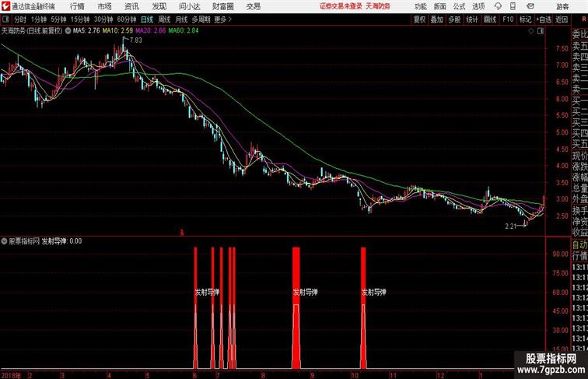Screen dimensions: 588x379
Task: Select the 日线 daily period tab
Action: 147,19
